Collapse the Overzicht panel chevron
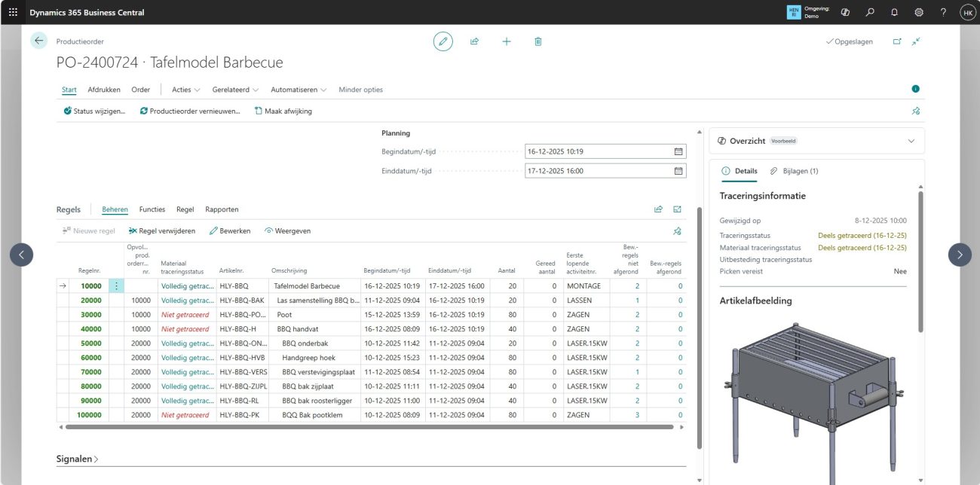The width and height of the screenshot is (980, 485). [x=911, y=141]
